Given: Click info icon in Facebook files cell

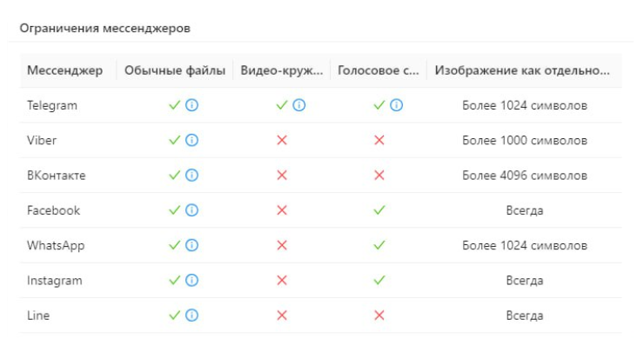Looking at the screenshot, I should [x=192, y=210].
